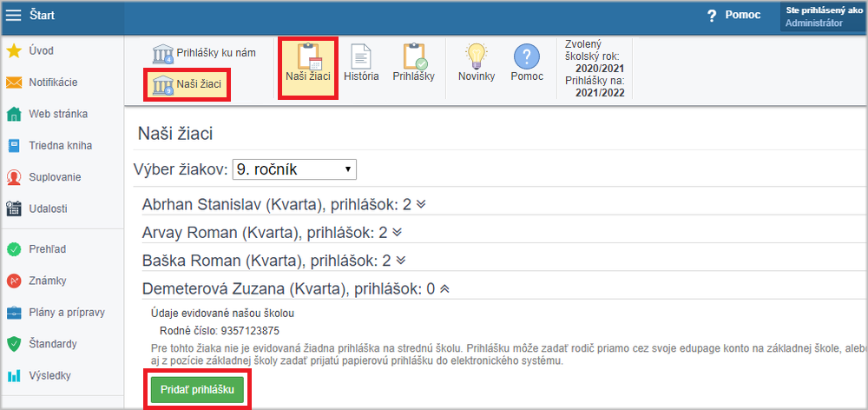Viewport: 868px width, 410px height.
Task: Open the Novinky lightbulb icon
Action: (x=476, y=56)
